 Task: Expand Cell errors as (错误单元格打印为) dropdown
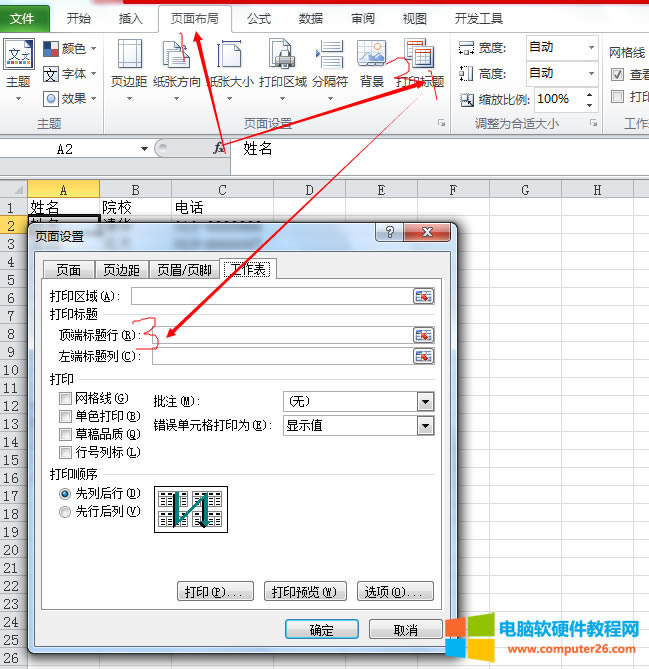click(x=425, y=426)
